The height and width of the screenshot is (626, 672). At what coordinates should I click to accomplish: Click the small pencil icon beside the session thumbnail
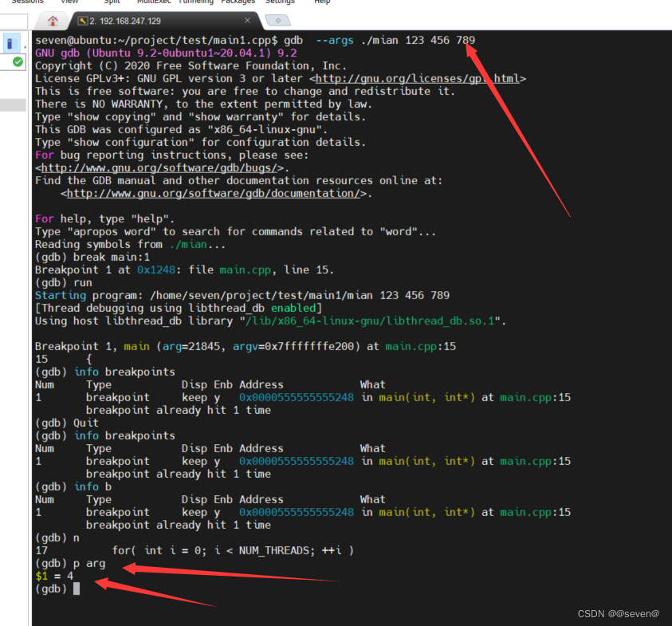[x=26, y=46]
